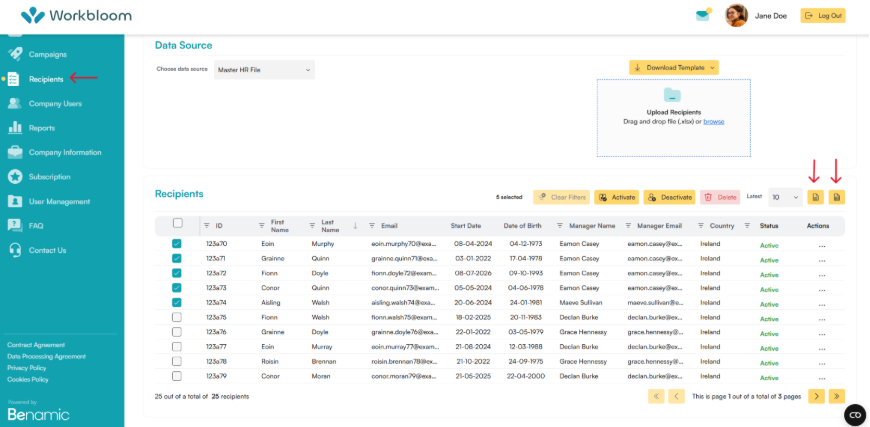Click the Deactivate button

(x=669, y=197)
